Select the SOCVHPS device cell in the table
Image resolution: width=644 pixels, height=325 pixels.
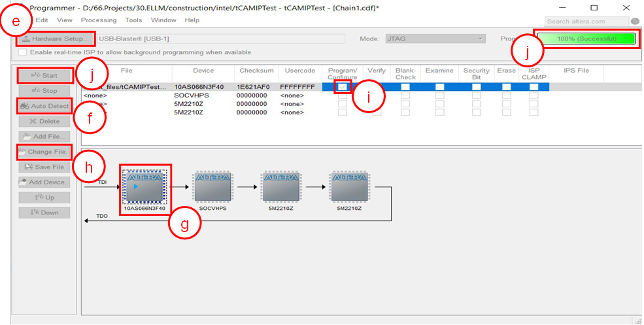pos(192,95)
